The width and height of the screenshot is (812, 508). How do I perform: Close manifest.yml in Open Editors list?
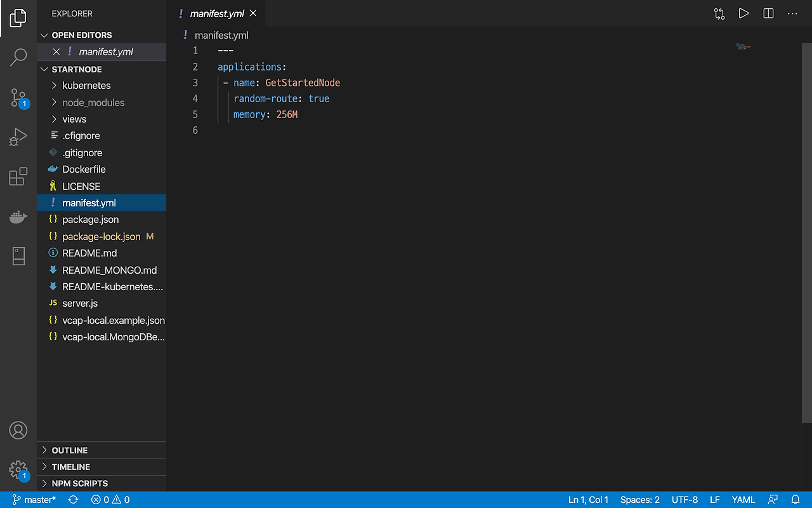[x=56, y=52]
